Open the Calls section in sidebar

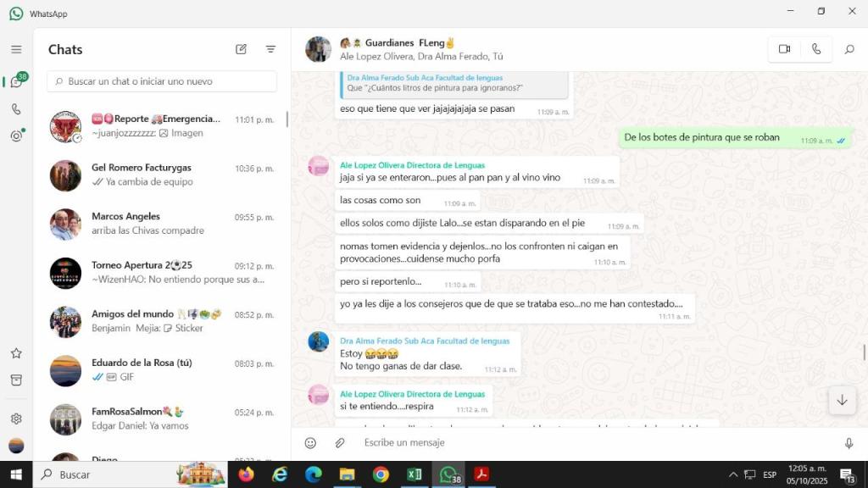coord(16,109)
